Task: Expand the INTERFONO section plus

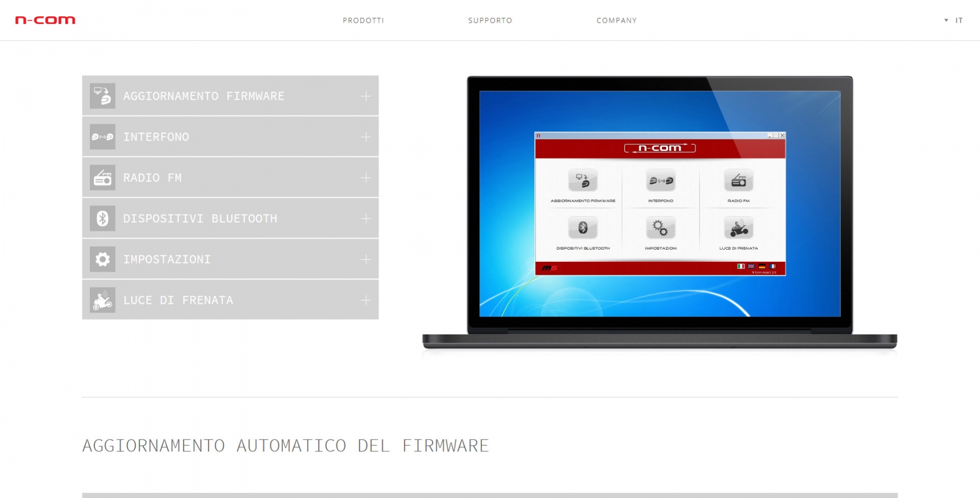Action: (x=366, y=136)
